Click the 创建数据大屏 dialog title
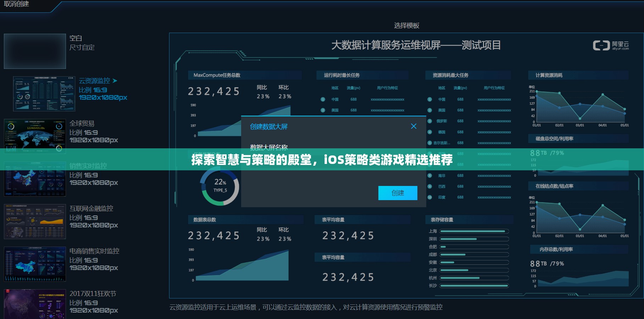This screenshot has width=644, height=319. 269,127
